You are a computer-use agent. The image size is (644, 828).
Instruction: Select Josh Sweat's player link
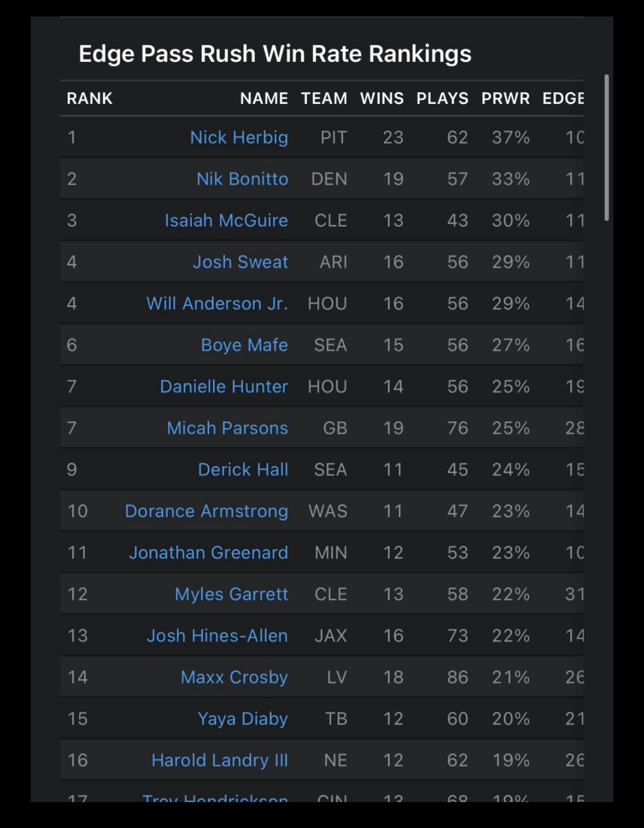(240, 262)
